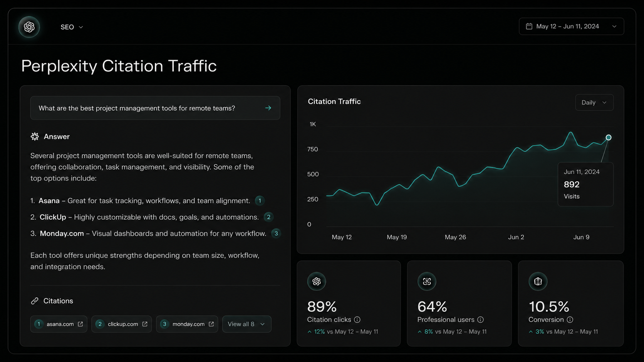Submit the query with the arrow icon

coord(268,108)
